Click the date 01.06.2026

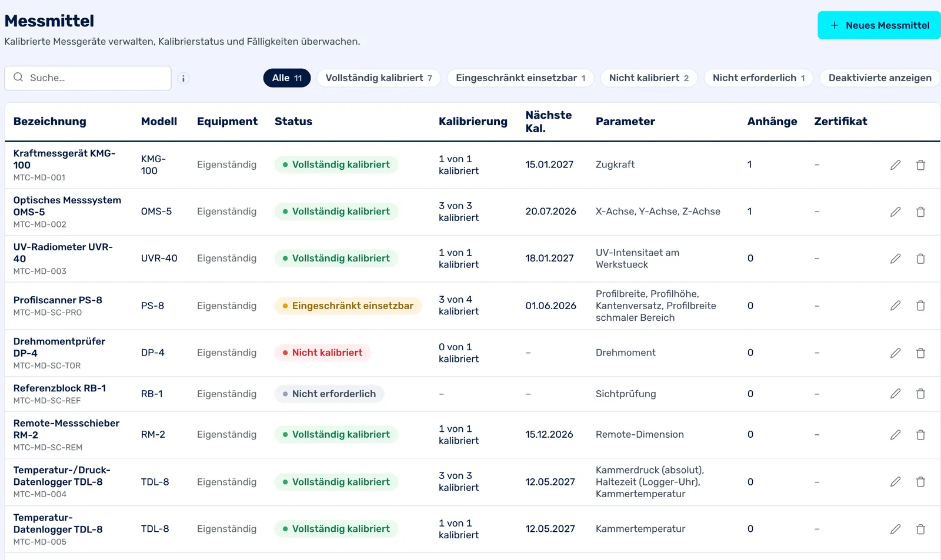[551, 306]
